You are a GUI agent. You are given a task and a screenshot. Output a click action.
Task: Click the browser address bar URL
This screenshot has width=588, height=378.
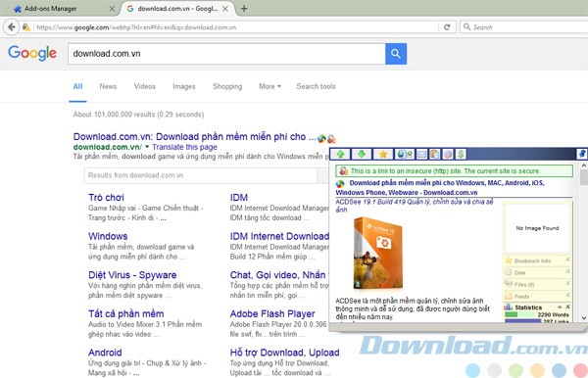(x=236, y=27)
